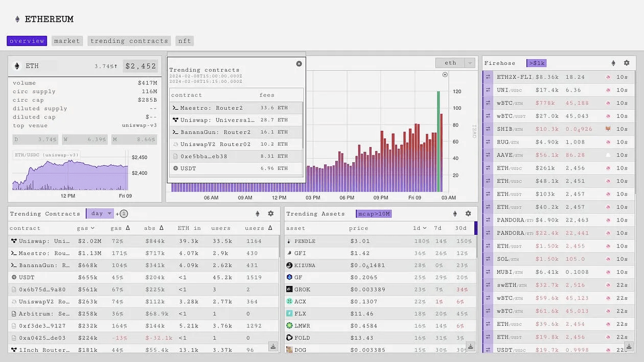Download Trending Contracts table data
644x362 pixels.
pyautogui.click(x=273, y=347)
